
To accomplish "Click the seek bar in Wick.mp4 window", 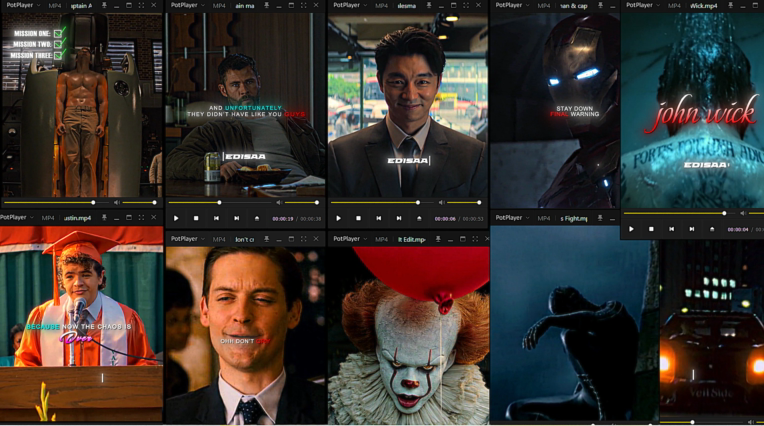I will (680, 213).
